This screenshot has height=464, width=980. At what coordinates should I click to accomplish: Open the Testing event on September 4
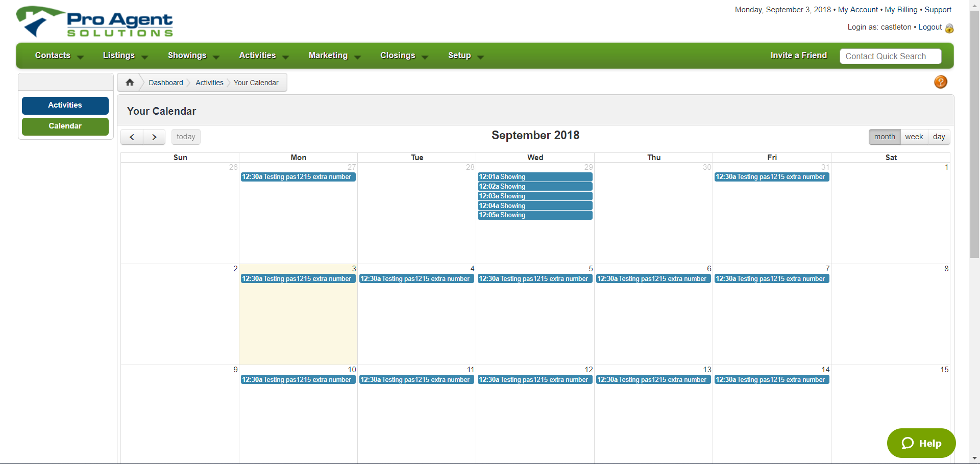point(416,279)
